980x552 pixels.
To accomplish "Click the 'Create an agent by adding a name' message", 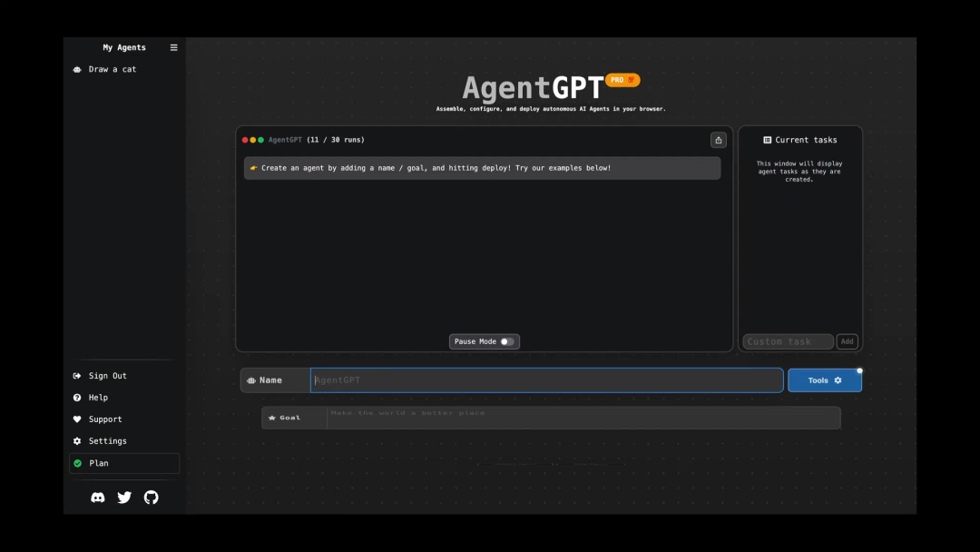I will pyautogui.click(x=482, y=168).
